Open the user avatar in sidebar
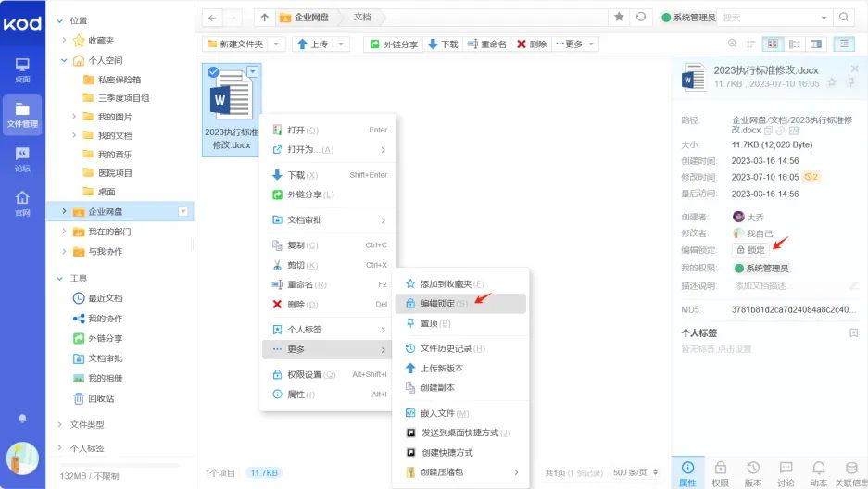This screenshot has height=489, width=868. [22, 458]
